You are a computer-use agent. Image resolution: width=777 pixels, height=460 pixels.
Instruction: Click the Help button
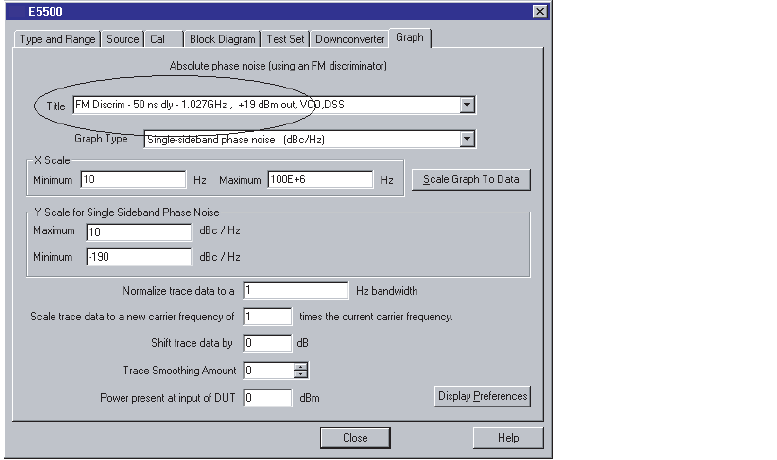coord(508,438)
